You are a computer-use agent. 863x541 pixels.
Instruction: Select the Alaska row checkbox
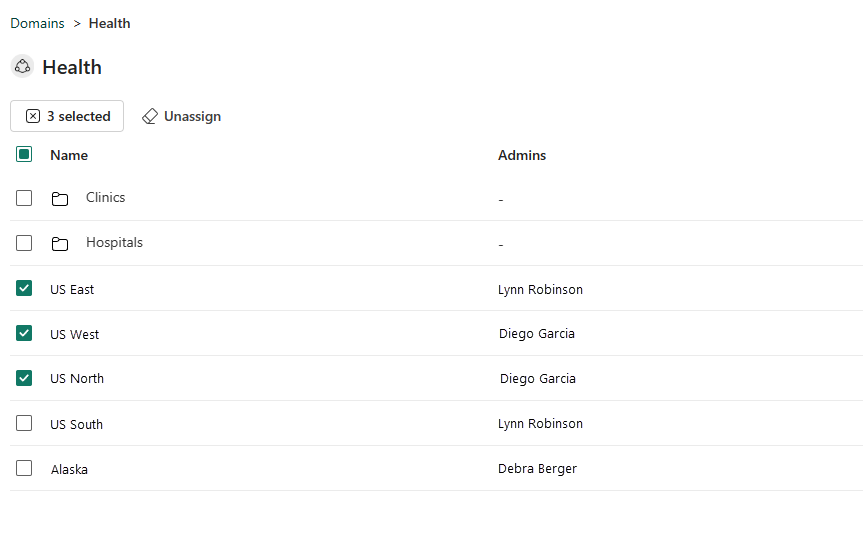click(x=24, y=469)
